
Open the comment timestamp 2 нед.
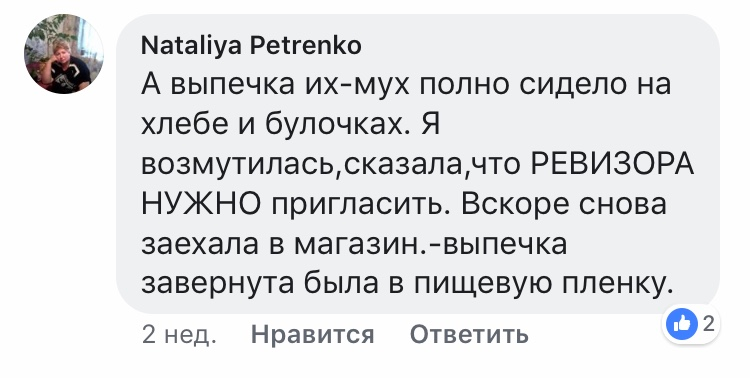(x=179, y=334)
